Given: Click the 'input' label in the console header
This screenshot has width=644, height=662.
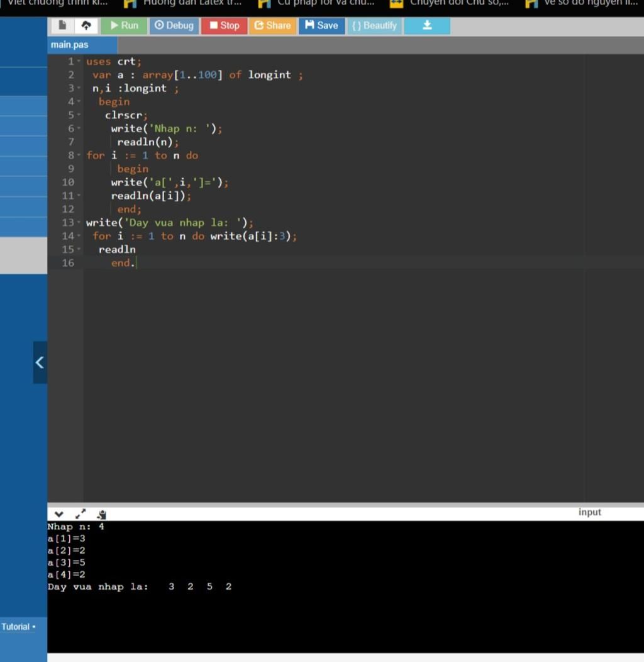Looking at the screenshot, I should tap(589, 512).
